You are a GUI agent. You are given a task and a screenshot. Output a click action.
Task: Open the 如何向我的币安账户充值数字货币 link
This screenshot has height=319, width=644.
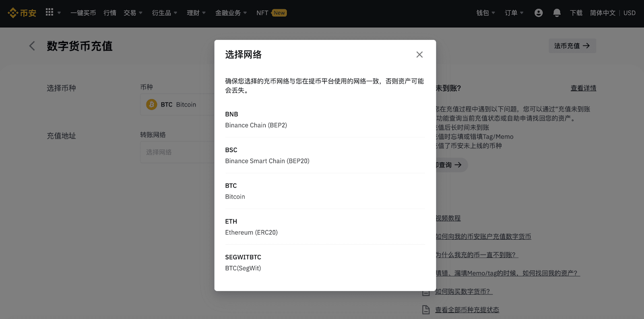[483, 236]
